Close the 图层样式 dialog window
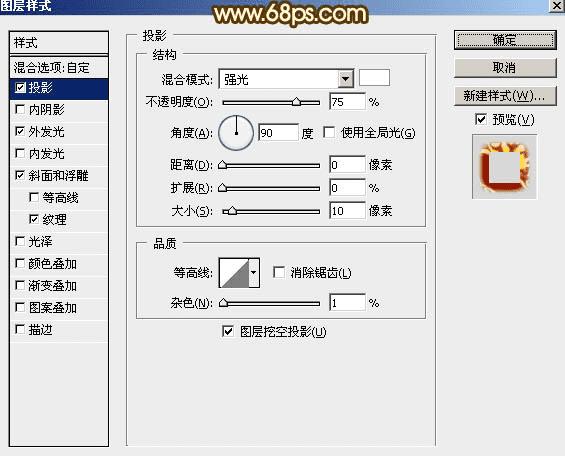The width and height of the screenshot is (565, 456). (557, 6)
